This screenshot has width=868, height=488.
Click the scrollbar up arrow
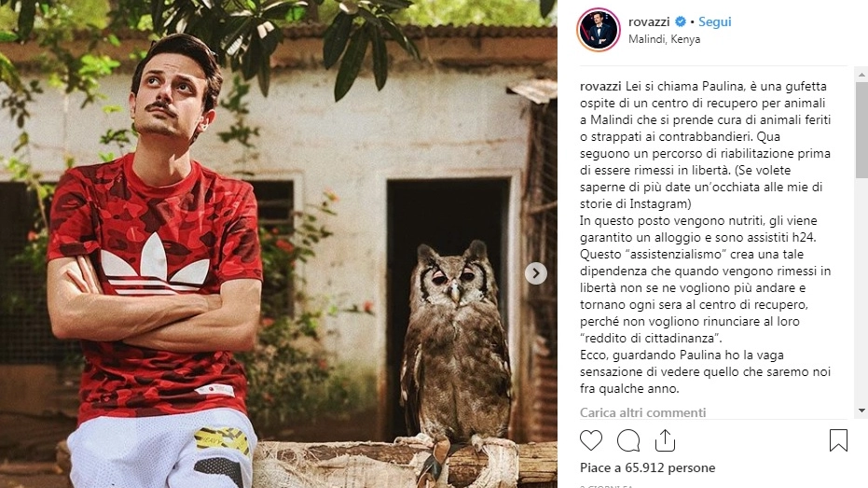pos(861,75)
